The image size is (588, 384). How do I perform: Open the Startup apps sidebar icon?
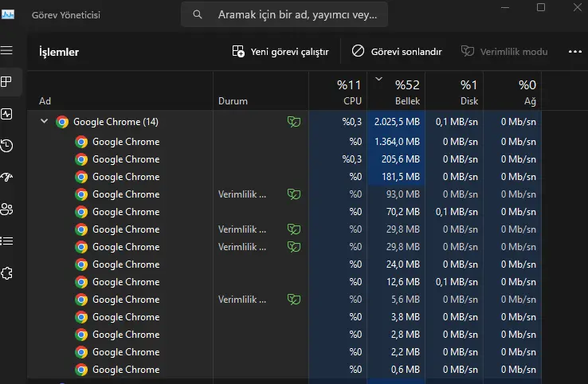pyautogui.click(x=6, y=177)
